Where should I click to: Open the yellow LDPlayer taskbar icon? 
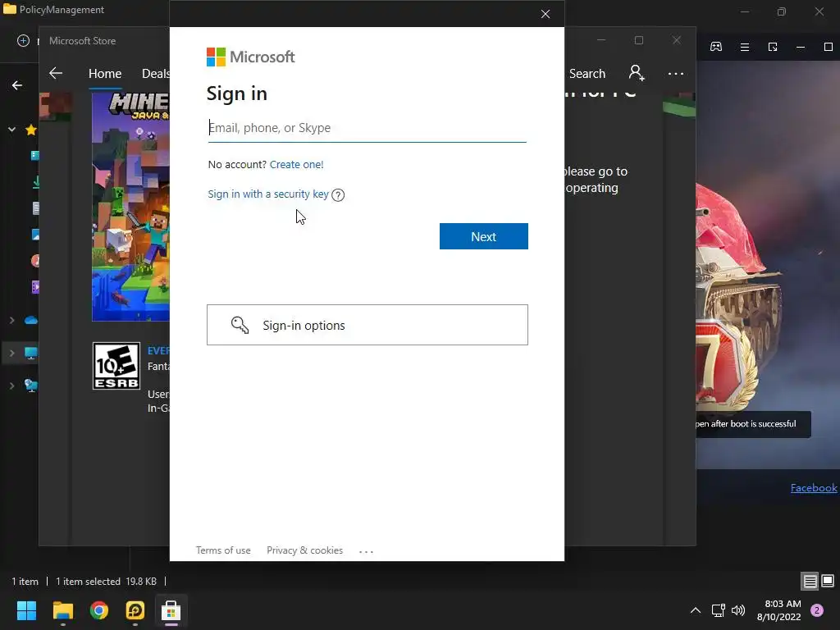point(135,610)
